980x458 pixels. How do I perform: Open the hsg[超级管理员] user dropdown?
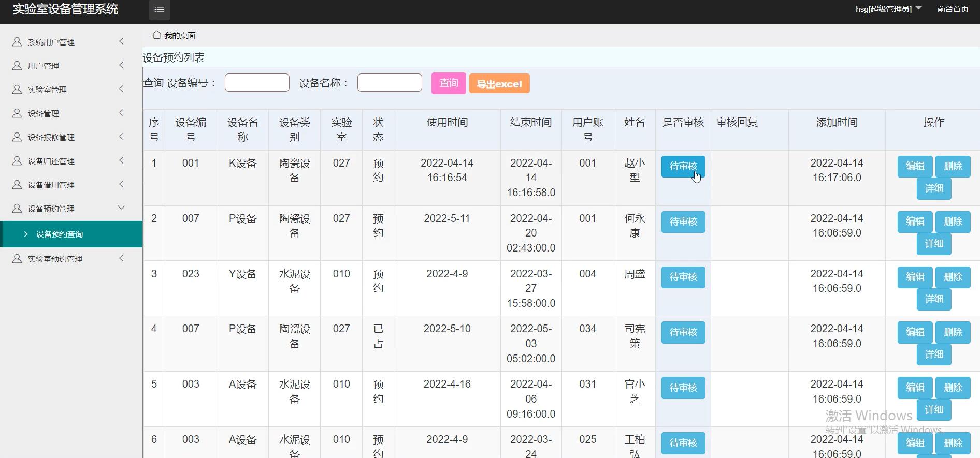[x=888, y=9]
